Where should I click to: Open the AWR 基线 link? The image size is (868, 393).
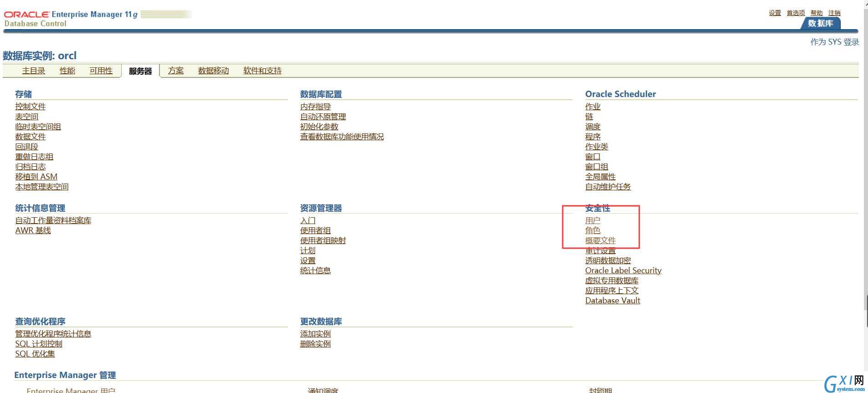[x=33, y=230]
